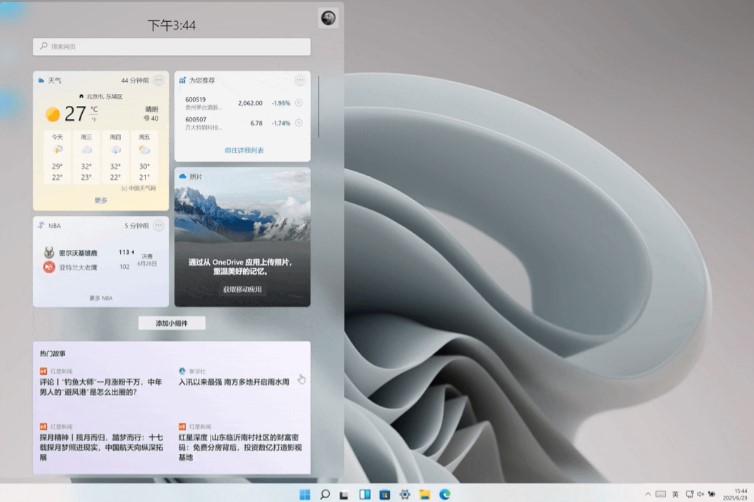This screenshot has width=754, height=502.
Task: Open the 南方多地开启雨水周 news story
Action: click(234, 382)
